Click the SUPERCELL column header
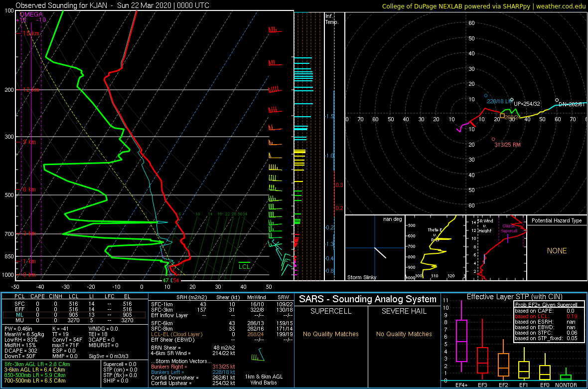 click(x=330, y=312)
